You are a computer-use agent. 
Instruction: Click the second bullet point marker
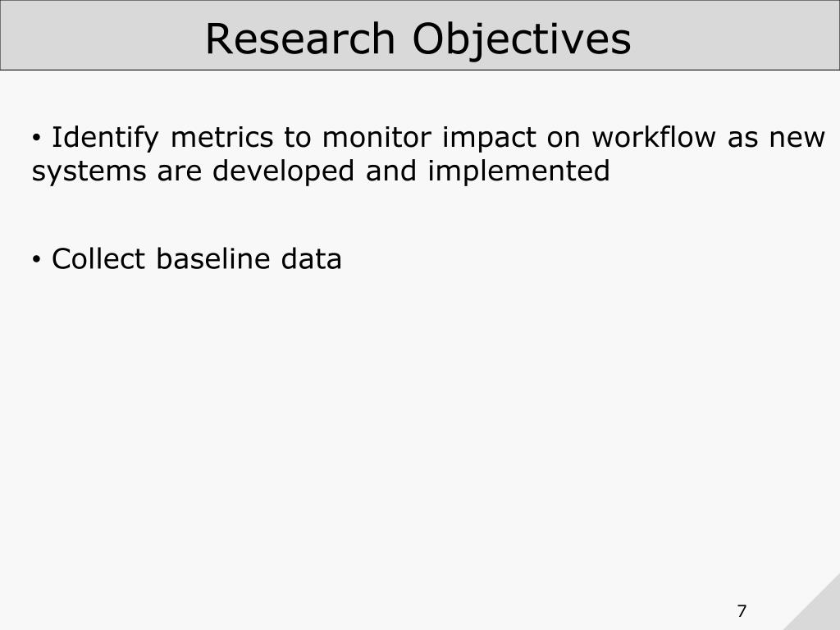tap(36, 260)
